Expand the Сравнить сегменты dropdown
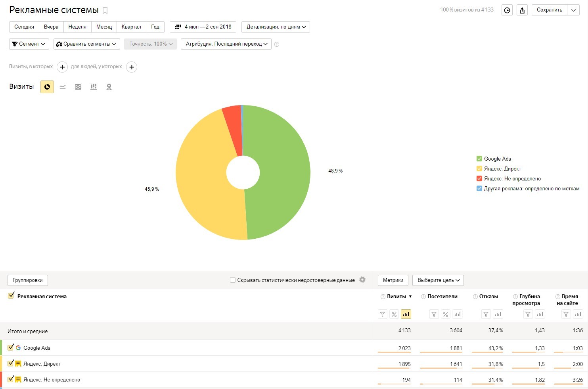The width and height of the screenshot is (588, 389). [87, 44]
